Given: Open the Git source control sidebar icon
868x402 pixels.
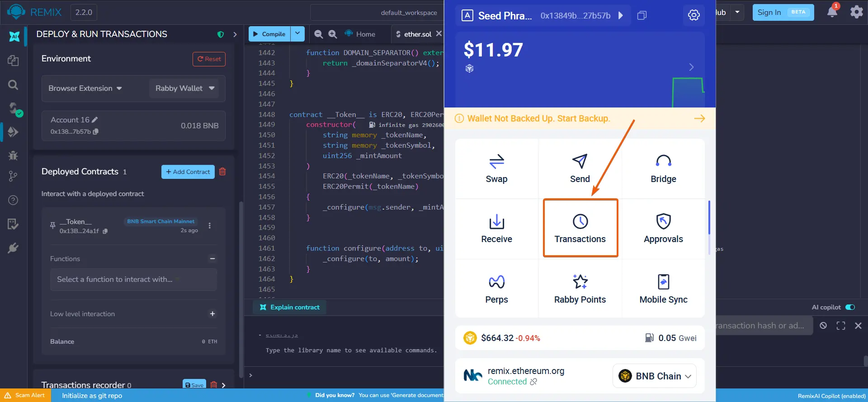Looking at the screenshot, I should point(13,176).
